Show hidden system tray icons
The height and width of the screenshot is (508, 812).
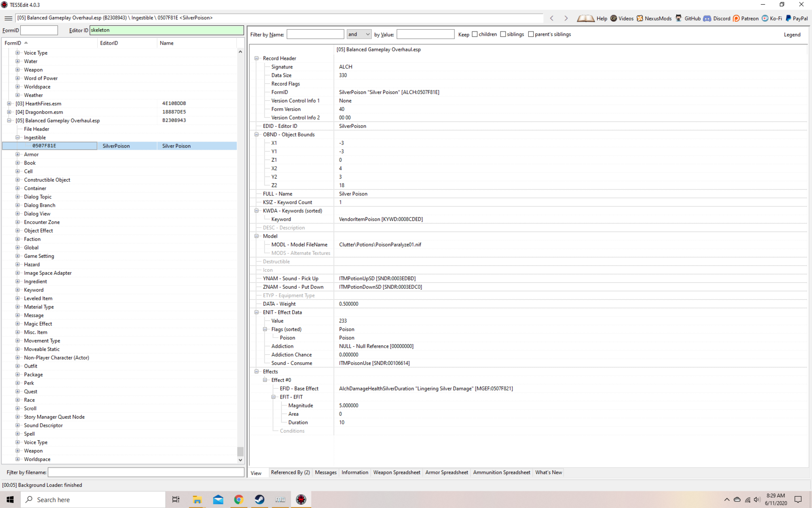pos(727,500)
